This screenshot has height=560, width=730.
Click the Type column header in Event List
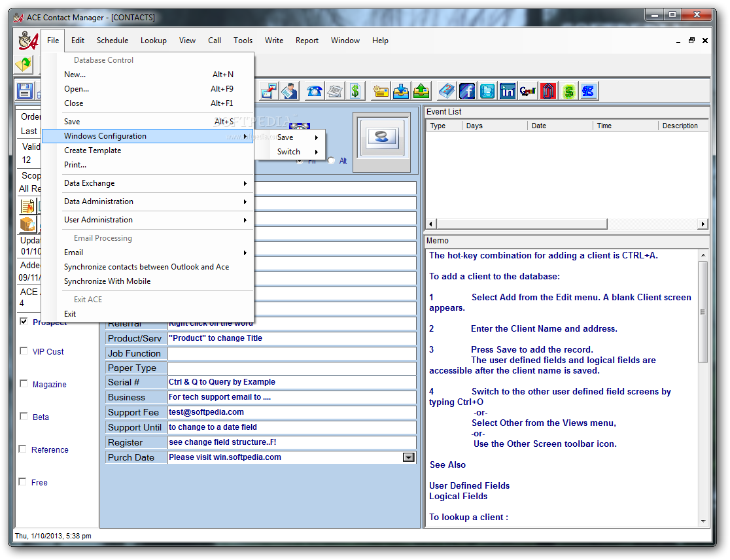(x=443, y=126)
